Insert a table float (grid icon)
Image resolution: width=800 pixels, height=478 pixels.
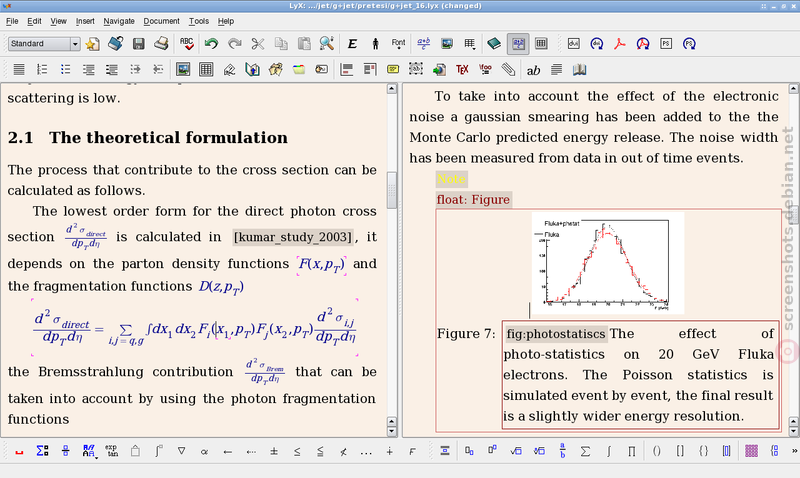[206, 69]
